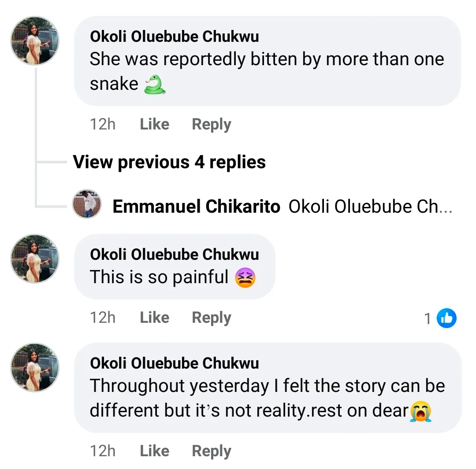The height and width of the screenshot is (469, 476).
Task: Click the blue thumbs-up reaction icon
Action: [446, 318]
